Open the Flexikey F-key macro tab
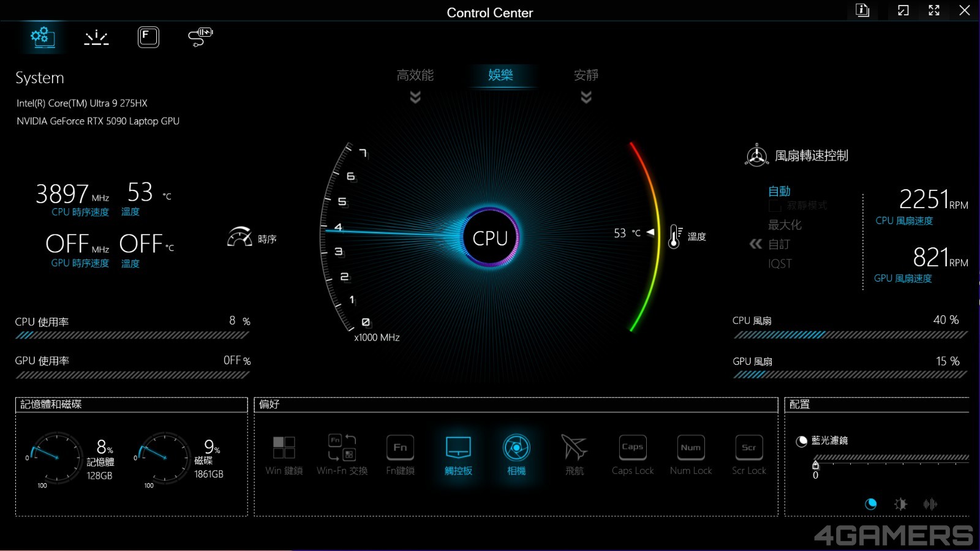Screen dimensions: 980x551 [x=148, y=37]
